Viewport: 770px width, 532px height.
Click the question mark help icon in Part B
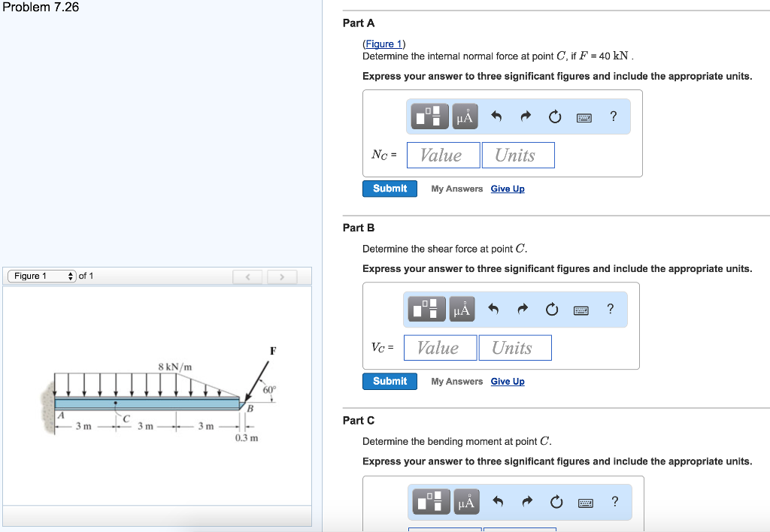(x=609, y=309)
